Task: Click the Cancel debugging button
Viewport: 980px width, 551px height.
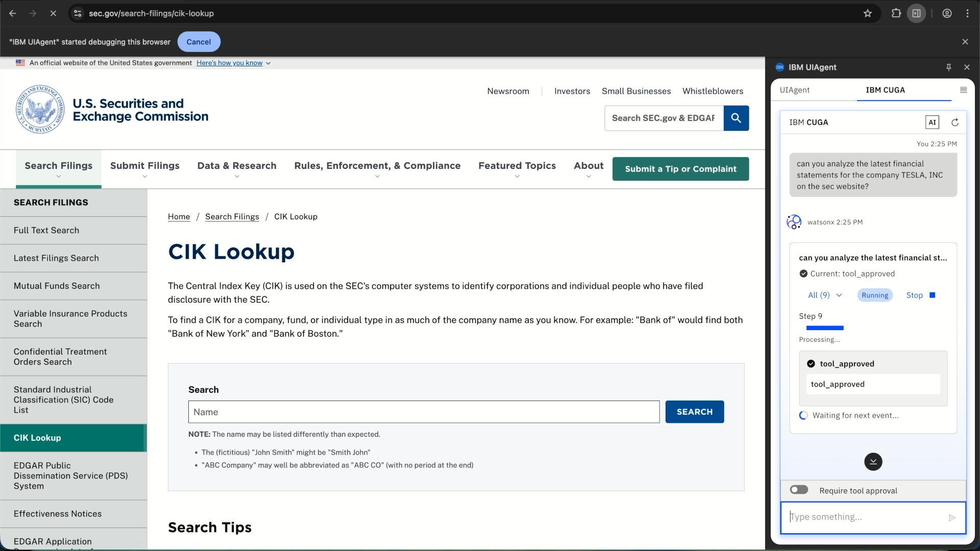Action: pos(199,42)
